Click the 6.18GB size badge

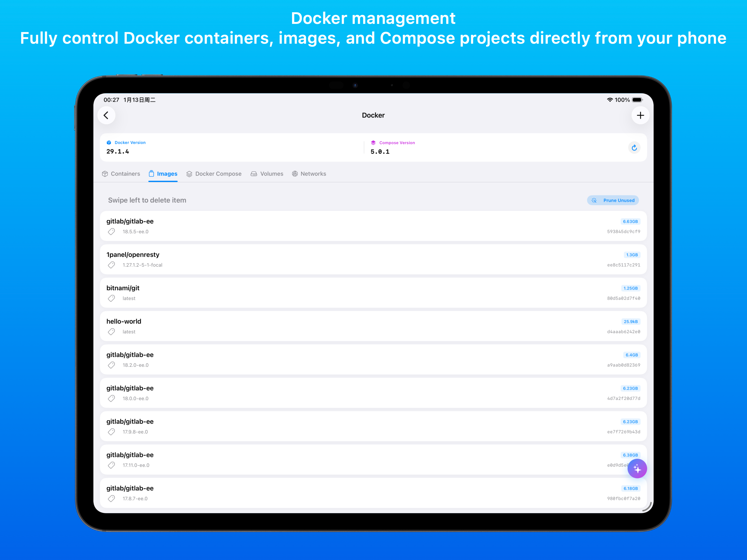pyautogui.click(x=631, y=489)
